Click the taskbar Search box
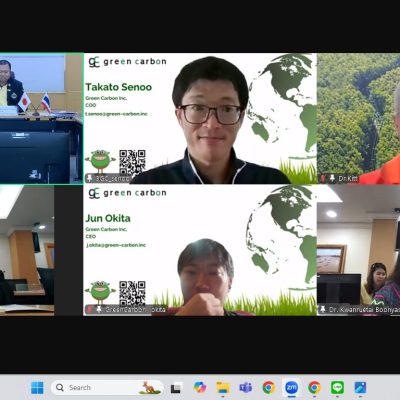Image resolution: width=400 pixels, height=400 pixels. tap(107, 388)
